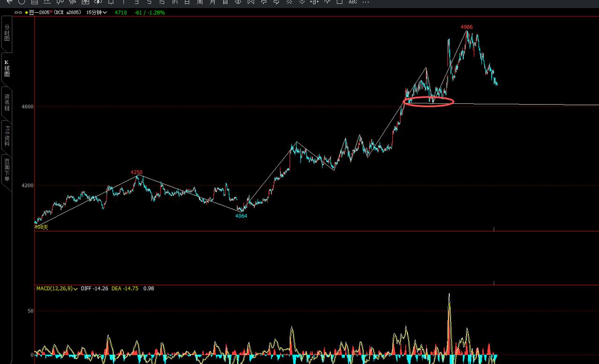This screenshot has width=599, height=364.
Task: Click the (DCE a2605) code text
Action: point(68,13)
